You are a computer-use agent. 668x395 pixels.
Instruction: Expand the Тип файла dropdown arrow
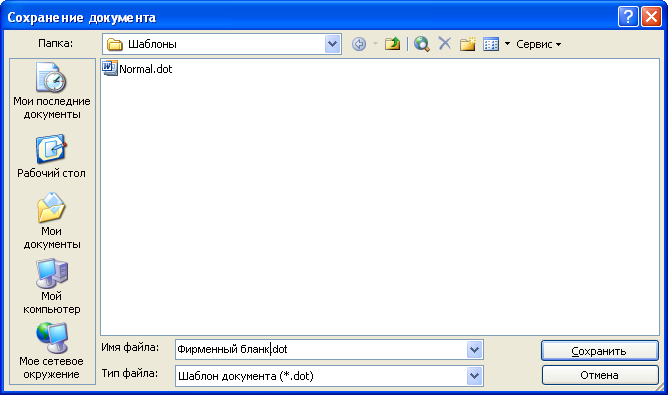coord(474,376)
